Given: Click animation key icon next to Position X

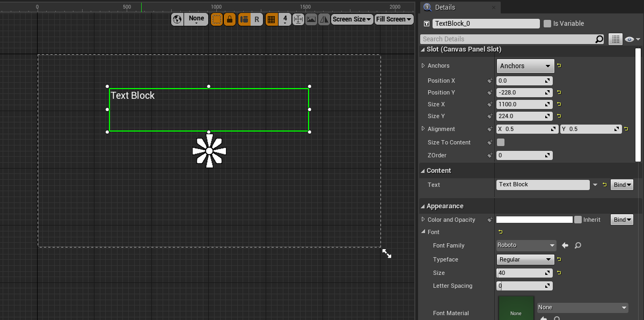Looking at the screenshot, I should pos(490,81).
